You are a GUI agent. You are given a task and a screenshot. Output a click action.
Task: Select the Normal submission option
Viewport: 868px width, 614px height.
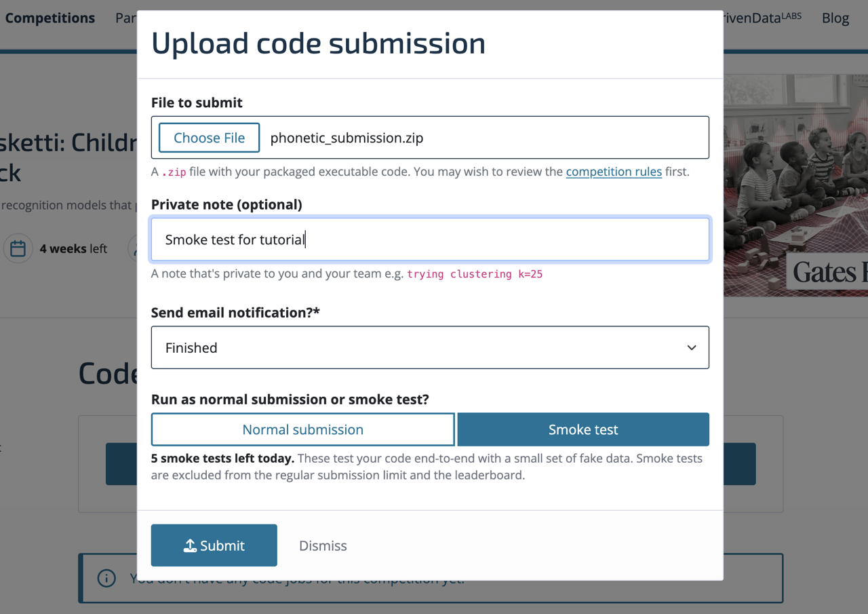point(302,429)
